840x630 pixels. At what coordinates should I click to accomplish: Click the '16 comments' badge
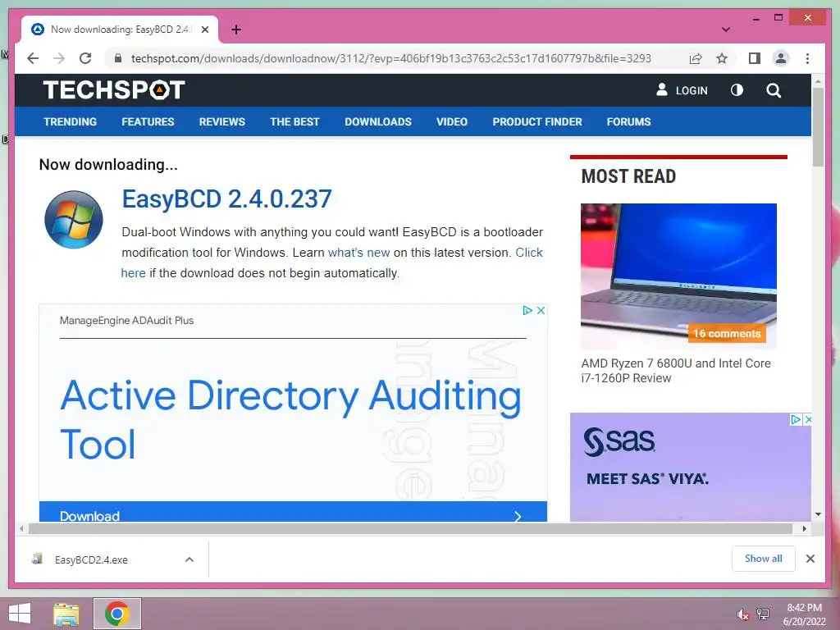click(x=727, y=333)
